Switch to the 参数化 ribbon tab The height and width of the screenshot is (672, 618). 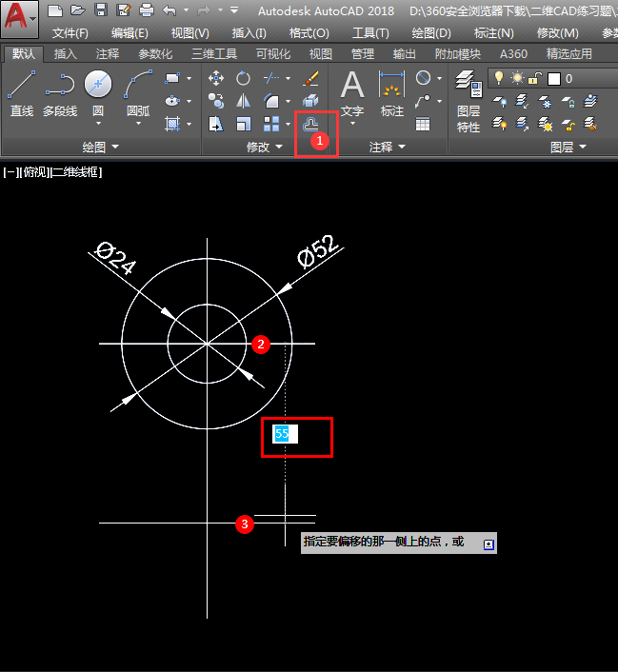coord(155,54)
